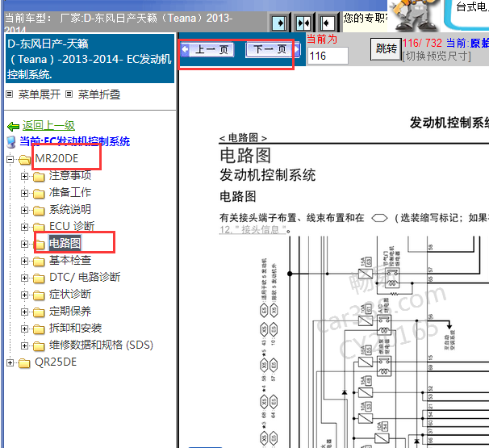Select the ECU 诊断 folder item
Screen dimensions: 489x448
[72, 226]
